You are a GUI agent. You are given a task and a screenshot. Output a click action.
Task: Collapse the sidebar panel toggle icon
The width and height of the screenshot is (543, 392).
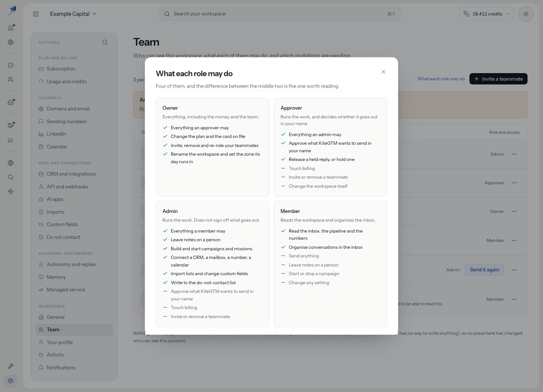coord(36,14)
